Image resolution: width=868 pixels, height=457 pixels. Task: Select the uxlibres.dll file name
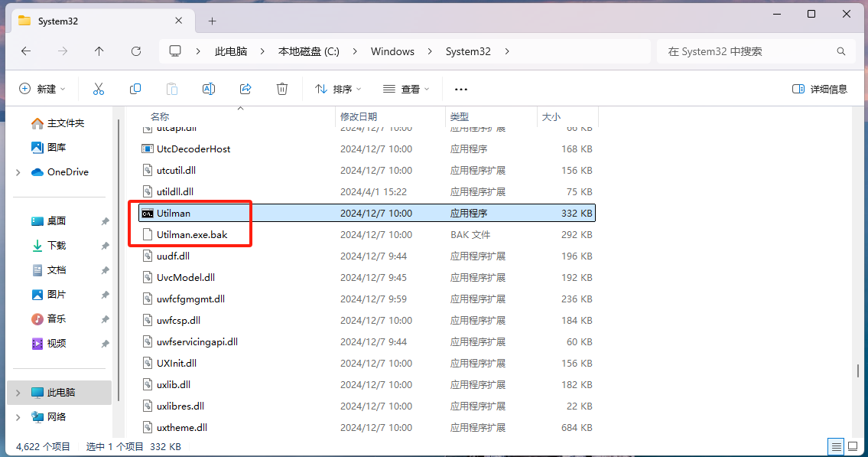click(x=180, y=406)
